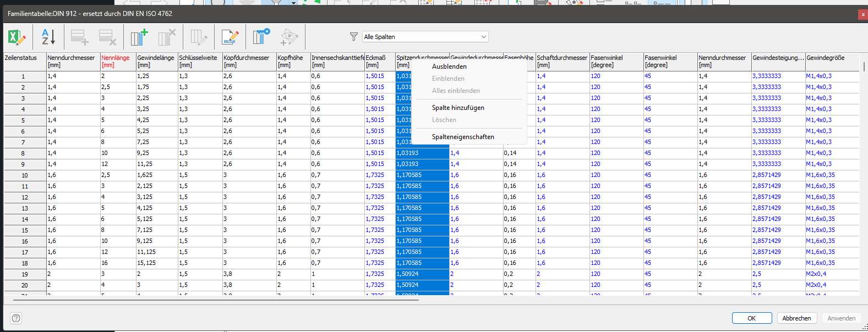Select the key column icon
The image size is (868, 332).
coord(261,37)
